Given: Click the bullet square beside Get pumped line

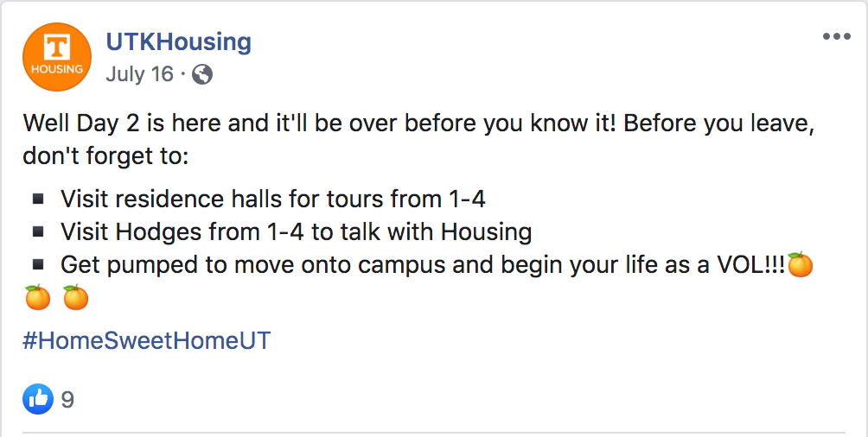Looking at the screenshot, I should [x=38, y=265].
